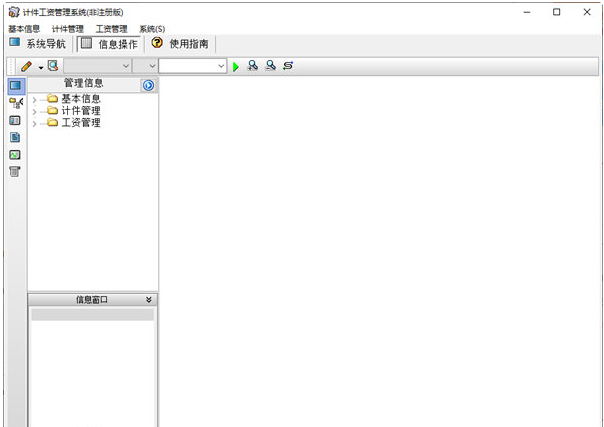Open the white search value combo box
Viewport: 604px width, 427px height.
pyautogui.click(x=193, y=66)
